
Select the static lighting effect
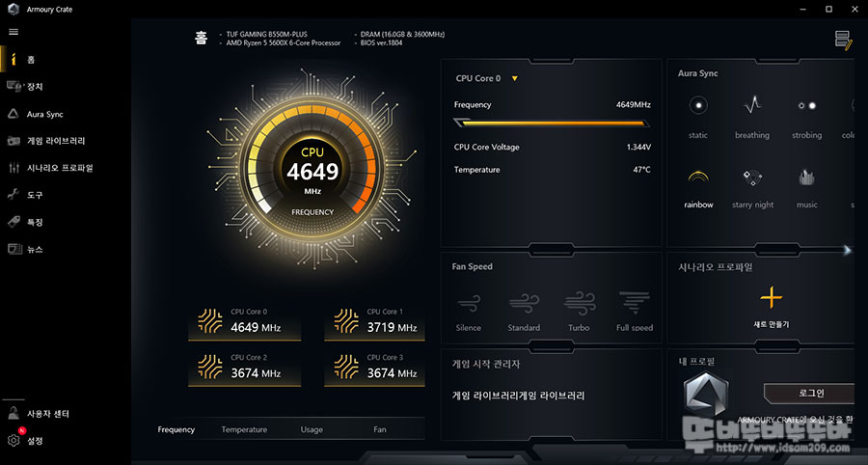coord(698,118)
